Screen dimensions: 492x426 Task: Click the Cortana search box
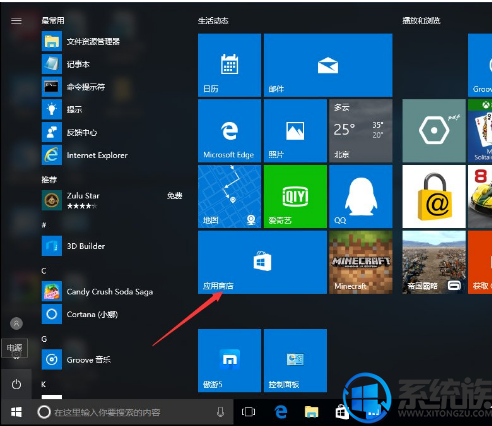pos(133,412)
